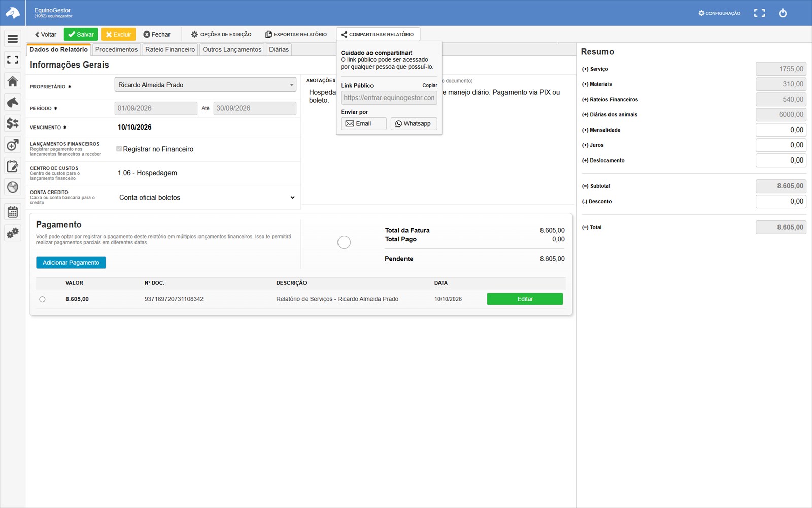The width and height of the screenshot is (812, 508).
Task: Click the Link Público URL field
Action: (389, 98)
